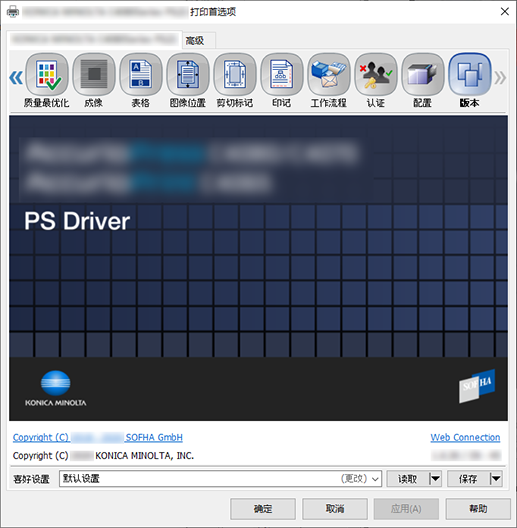Select the 表格 forms tab icon
Screen dimensions: 517x528
tap(141, 75)
